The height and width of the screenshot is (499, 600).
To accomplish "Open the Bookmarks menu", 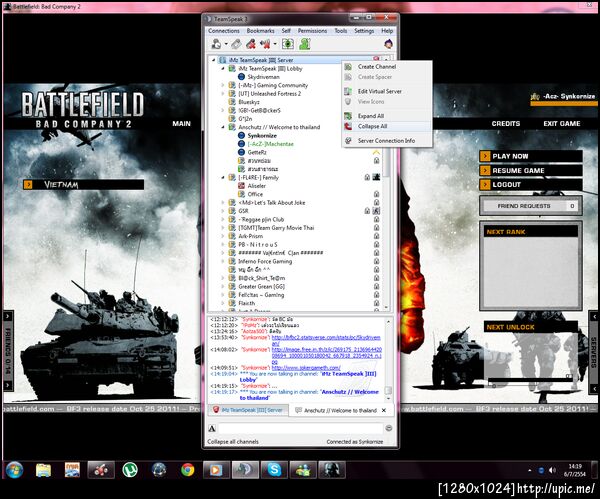I will (260, 31).
